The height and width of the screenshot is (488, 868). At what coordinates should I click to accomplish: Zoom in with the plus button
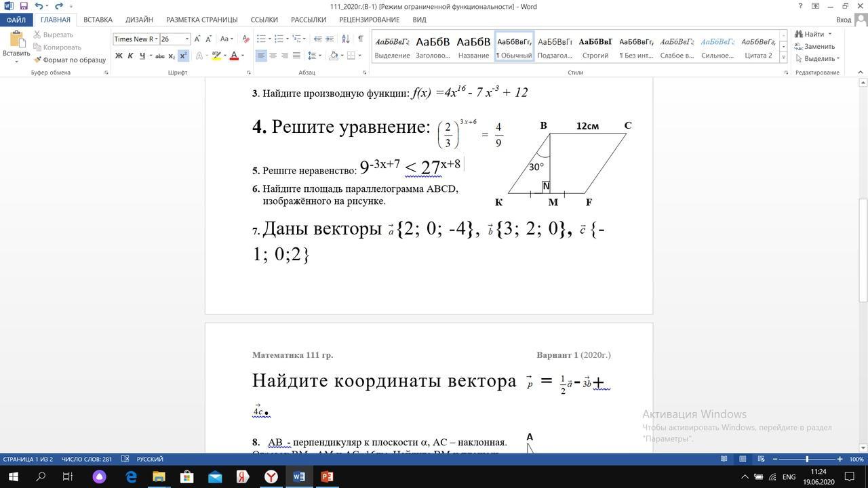(840, 459)
